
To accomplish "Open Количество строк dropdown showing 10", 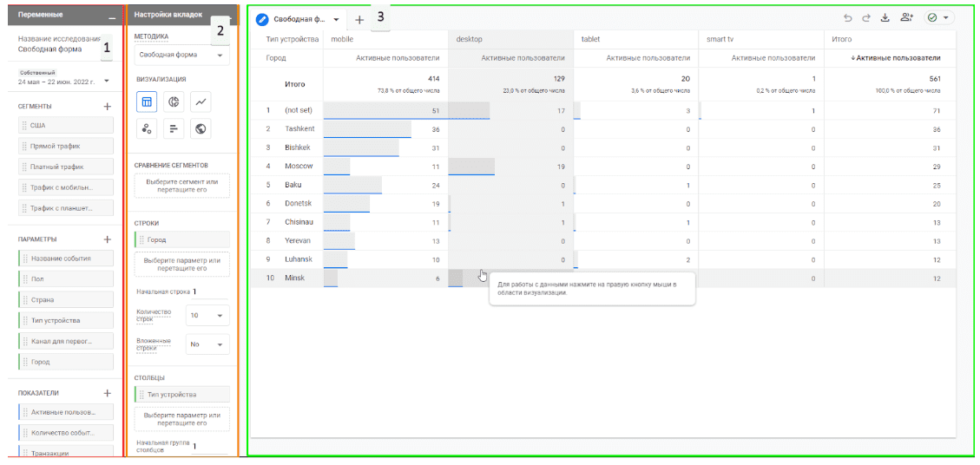I will coord(207,316).
